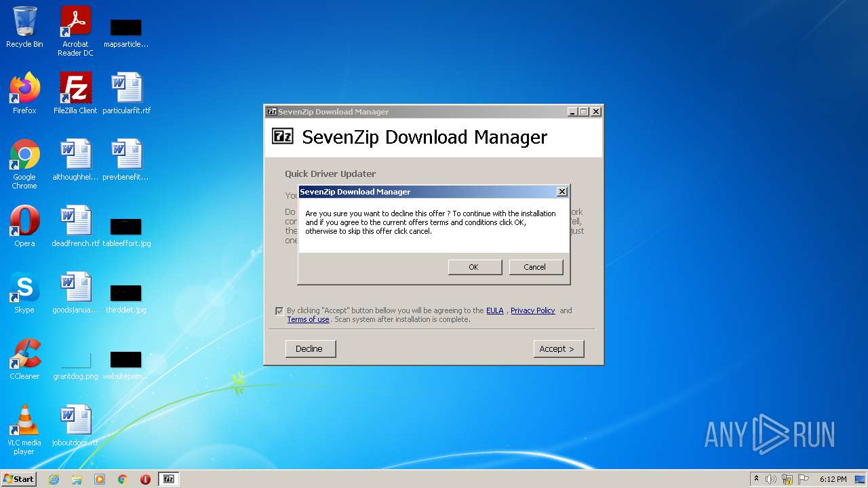
Task: Open Internet Explorer from taskbar
Action: 54,479
